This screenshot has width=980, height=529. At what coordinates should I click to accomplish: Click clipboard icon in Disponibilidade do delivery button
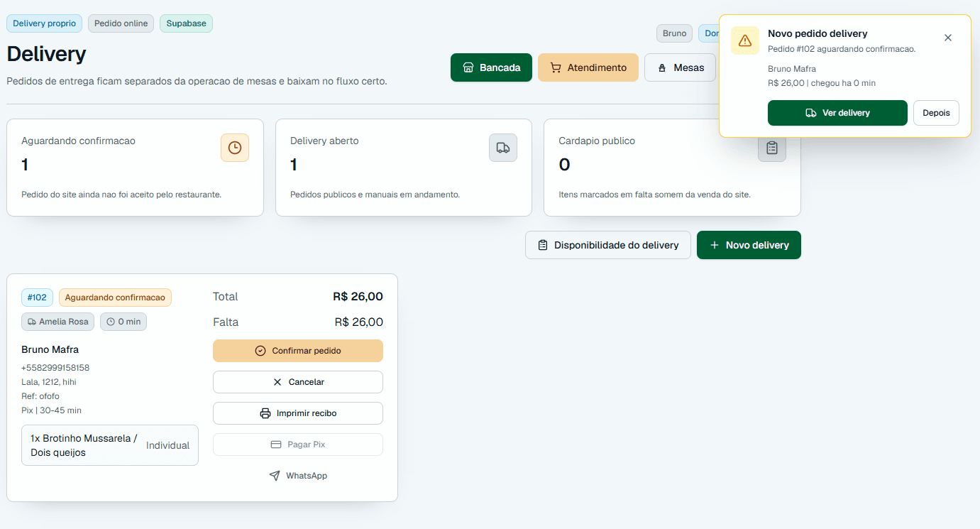pos(543,245)
